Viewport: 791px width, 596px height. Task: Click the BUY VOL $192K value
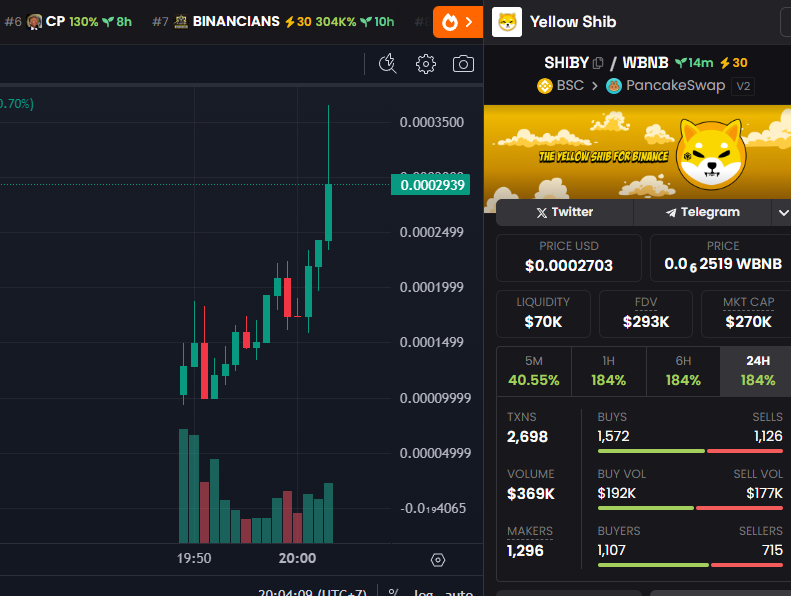[x=616, y=493]
